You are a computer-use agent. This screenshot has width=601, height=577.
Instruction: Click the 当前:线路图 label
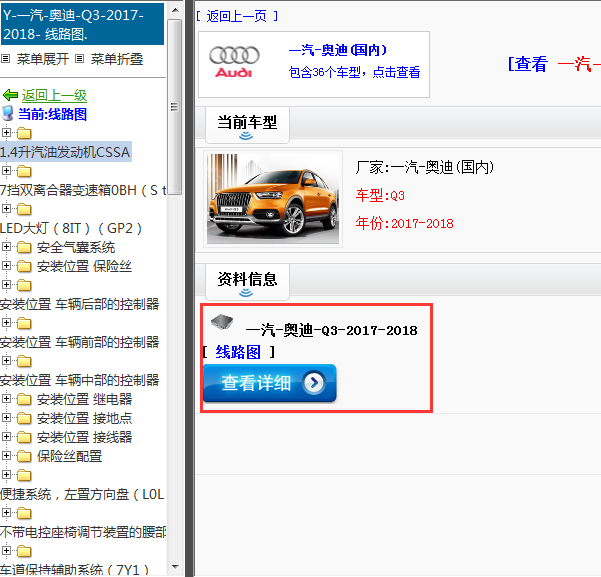click(53, 114)
